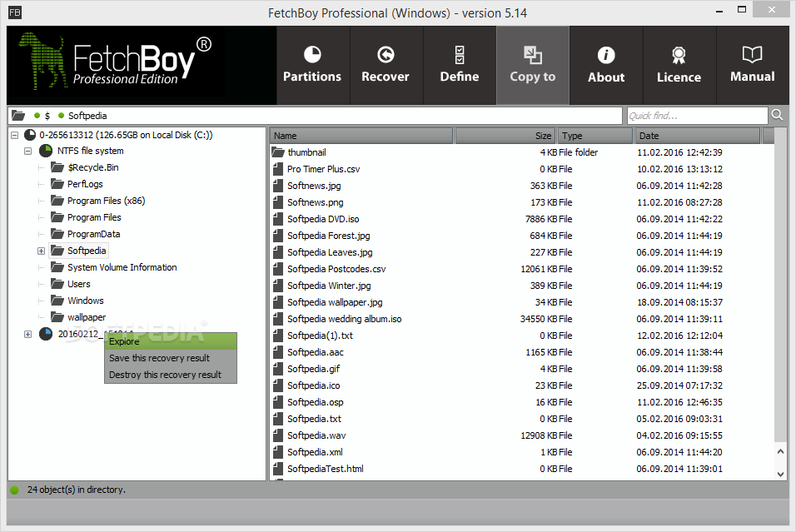796x532 pixels.
Task: Select PerfLogs folder in tree
Action: 85,184
